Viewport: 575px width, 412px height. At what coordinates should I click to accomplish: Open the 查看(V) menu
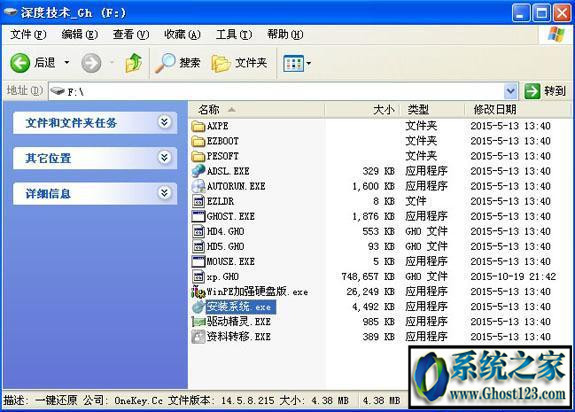(x=131, y=34)
